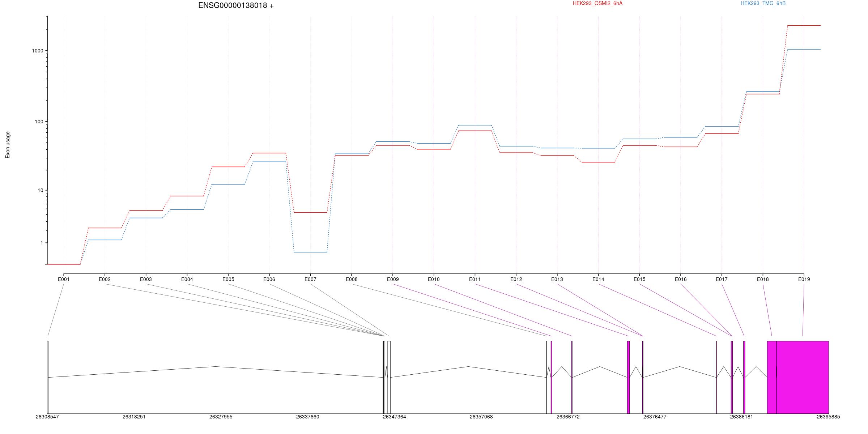Select exon label E003
Image resolution: width=868 pixels, height=434 pixels.
[x=146, y=279]
